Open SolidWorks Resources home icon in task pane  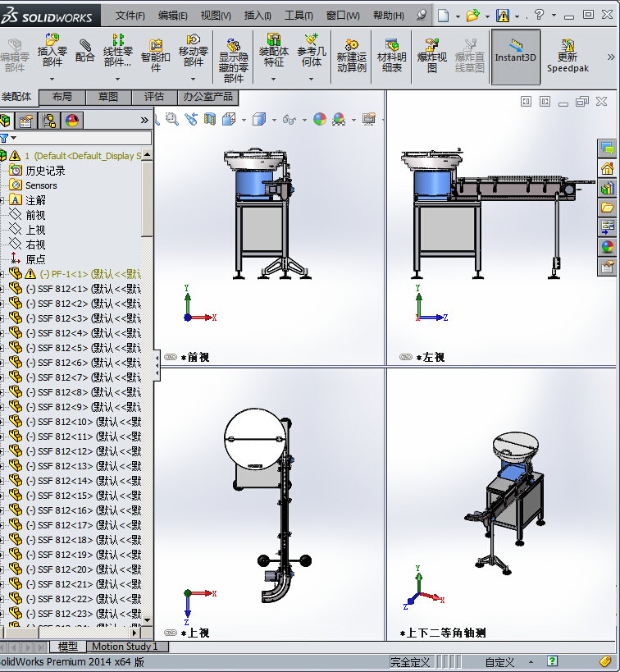tap(607, 168)
